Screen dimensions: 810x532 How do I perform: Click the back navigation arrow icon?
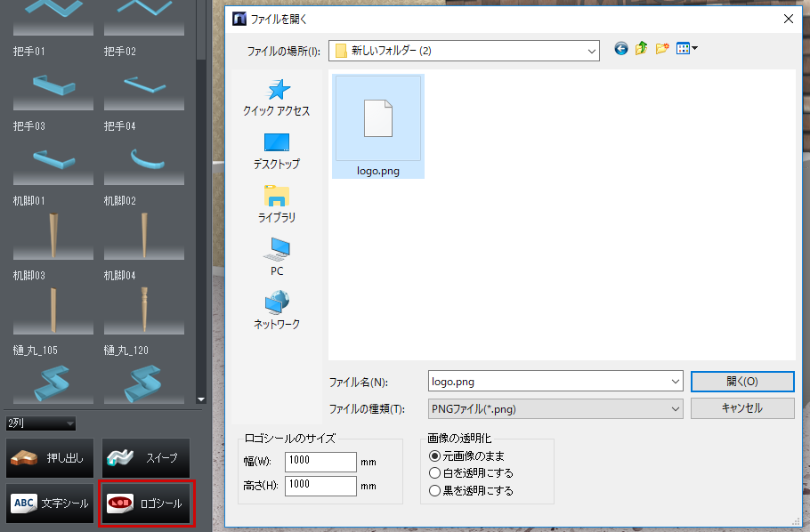tap(621, 50)
